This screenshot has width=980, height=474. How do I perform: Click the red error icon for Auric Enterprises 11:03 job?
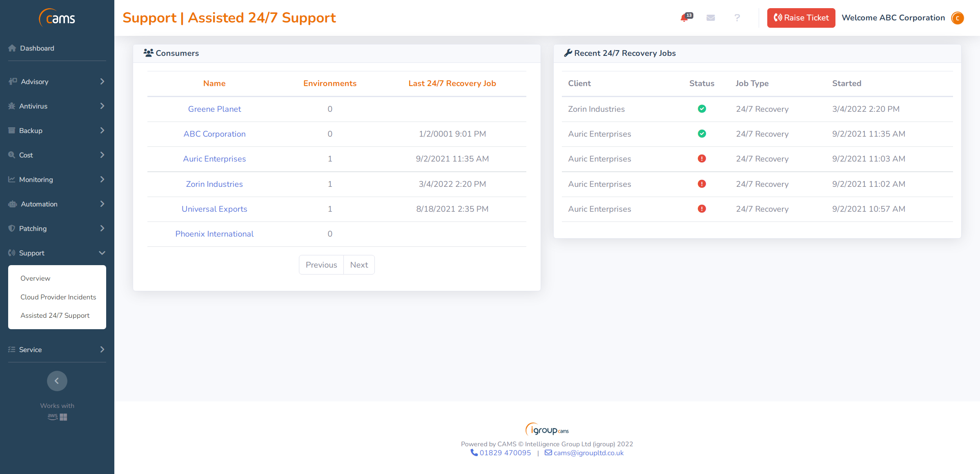point(702,159)
